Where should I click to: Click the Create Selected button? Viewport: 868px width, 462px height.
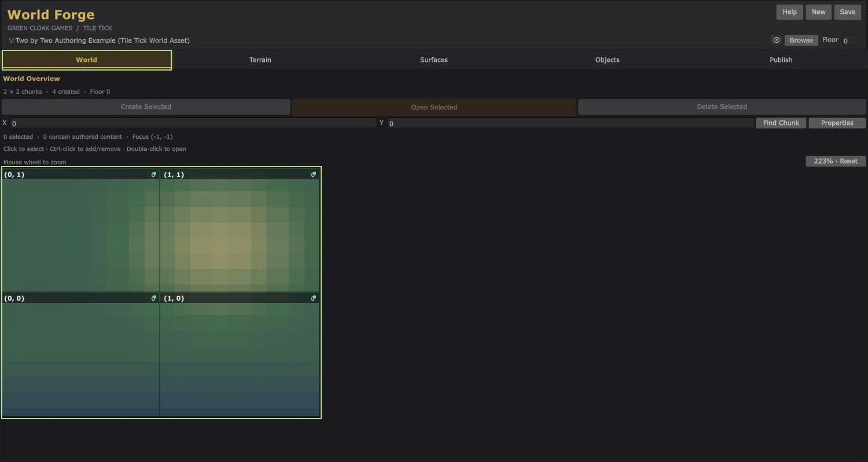(x=146, y=107)
